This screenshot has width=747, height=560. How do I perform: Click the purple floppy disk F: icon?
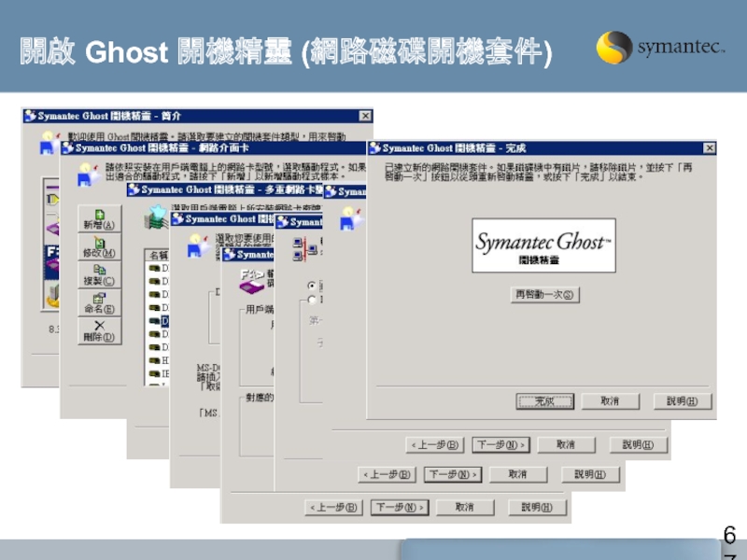(252, 281)
